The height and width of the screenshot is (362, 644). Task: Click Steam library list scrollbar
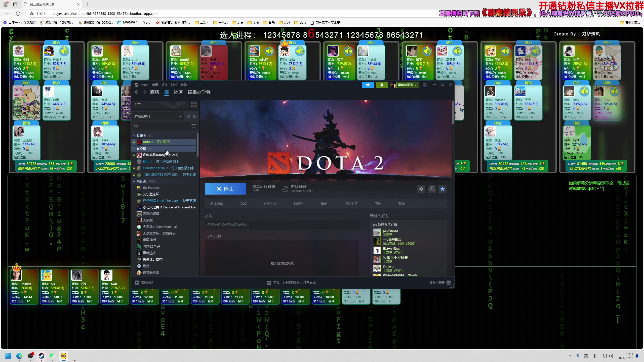click(197, 145)
